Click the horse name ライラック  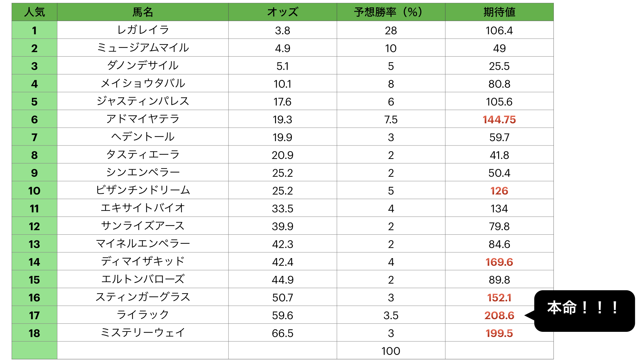[x=143, y=315]
